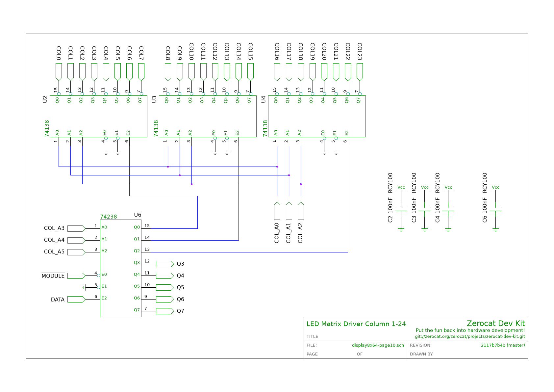Select the COL16 output port symbol
Viewport: 554px width, 392px height.
pyautogui.click(x=277, y=72)
